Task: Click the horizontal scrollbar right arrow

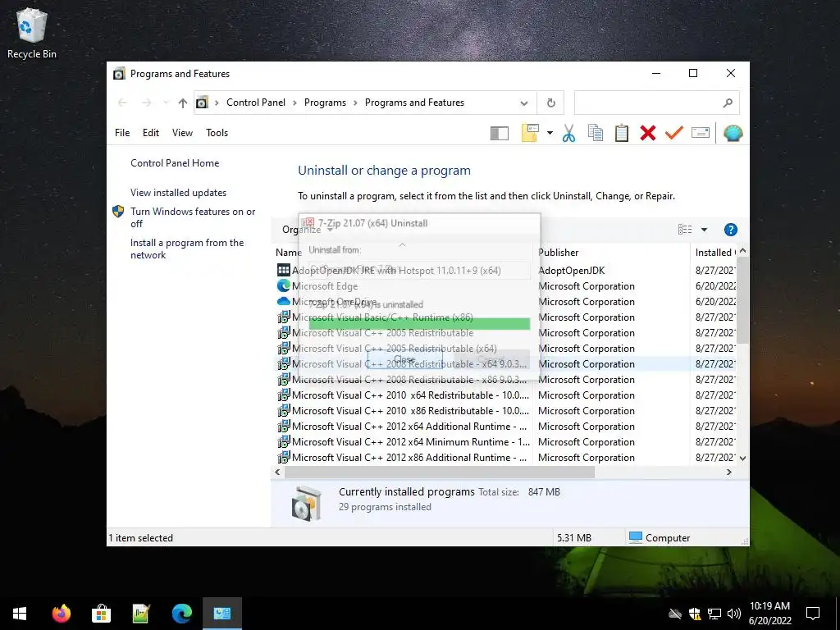Action: (x=728, y=472)
